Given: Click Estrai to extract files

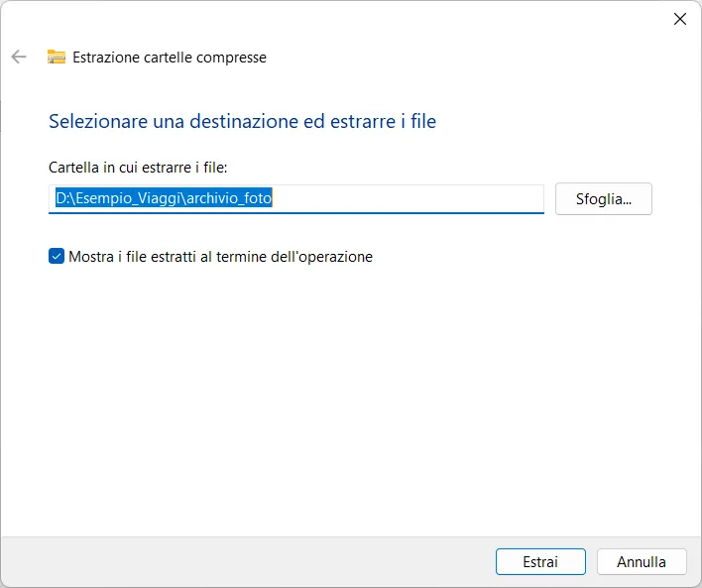Looking at the screenshot, I should tap(540, 561).
